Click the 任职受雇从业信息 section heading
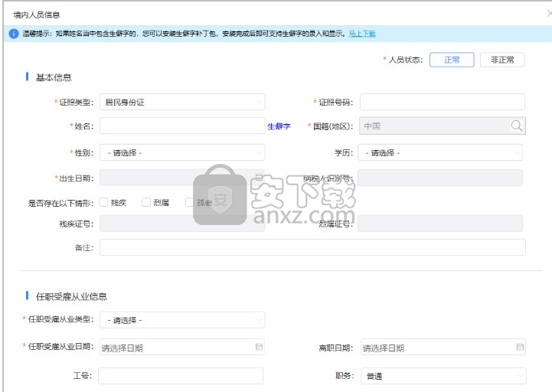This screenshot has width=552, height=392. pyautogui.click(x=71, y=296)
